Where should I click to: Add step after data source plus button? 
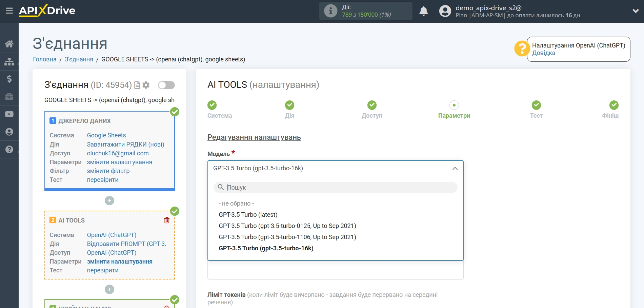tap(109, 201)
